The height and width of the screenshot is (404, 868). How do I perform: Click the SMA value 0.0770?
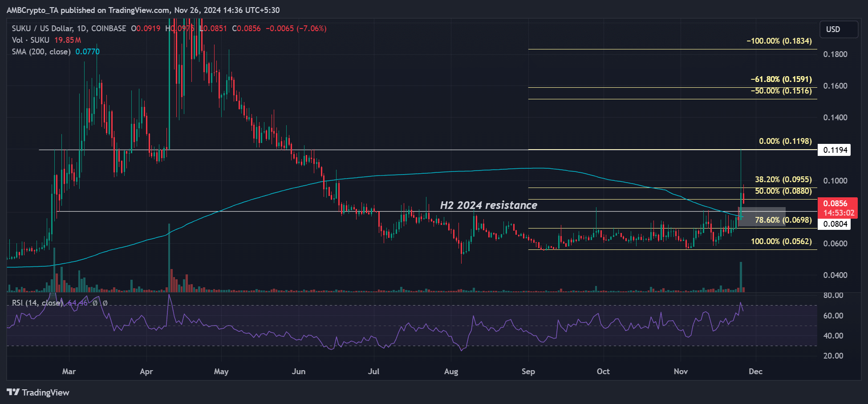pyautogui.click(x=88, y=52)
